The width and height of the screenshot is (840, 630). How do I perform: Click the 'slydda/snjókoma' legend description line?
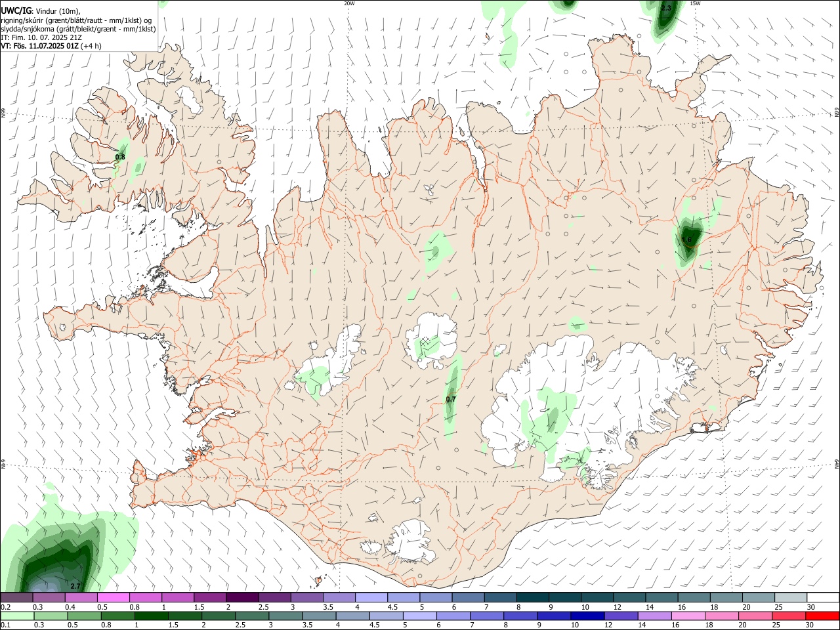[78, 29]
